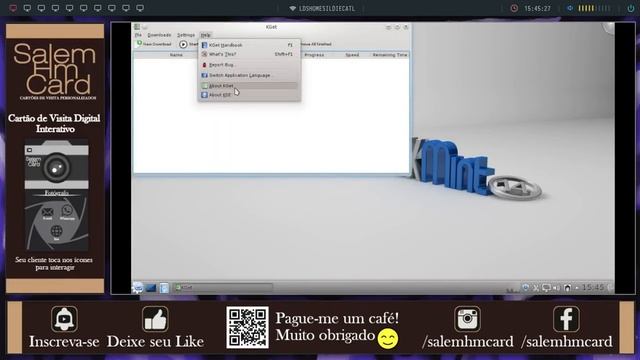Click the monitor display tray icon
This screenshot has height=360, width=640.
(x=546, y=288)
